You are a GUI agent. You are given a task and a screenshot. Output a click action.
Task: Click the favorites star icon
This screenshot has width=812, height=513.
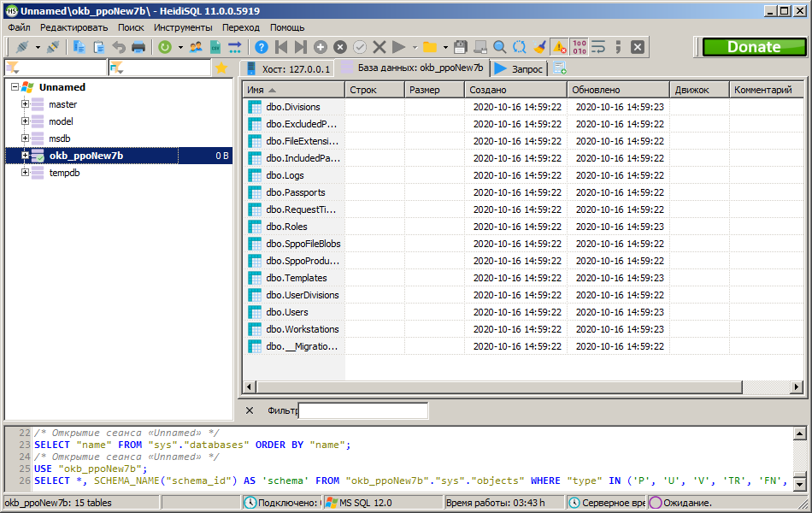click(x=221, y=68)
